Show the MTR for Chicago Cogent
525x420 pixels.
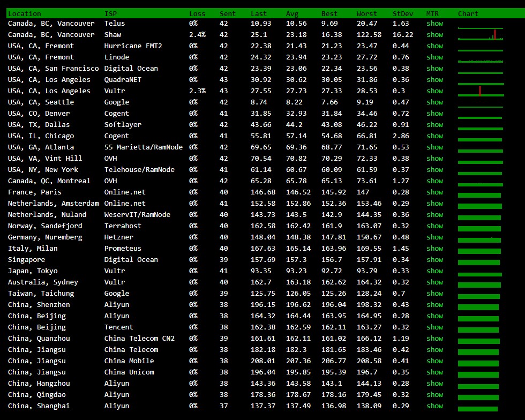[x=434, y=136]
